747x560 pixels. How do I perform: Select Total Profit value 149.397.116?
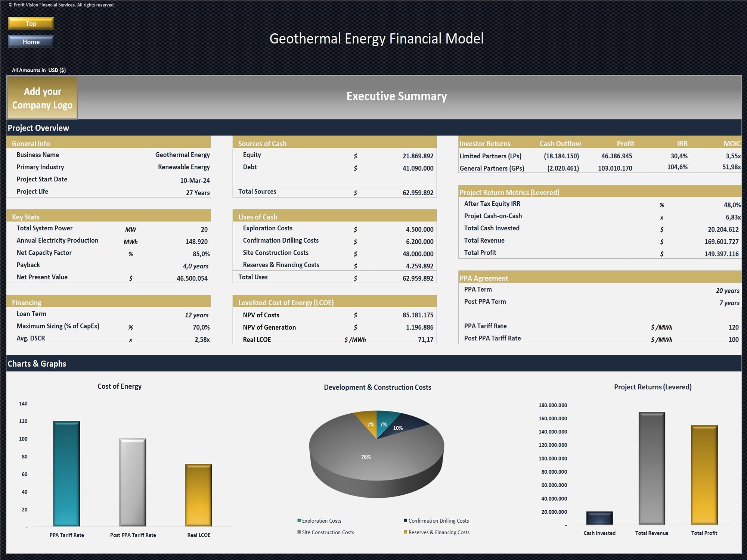(x=722, y=254)
